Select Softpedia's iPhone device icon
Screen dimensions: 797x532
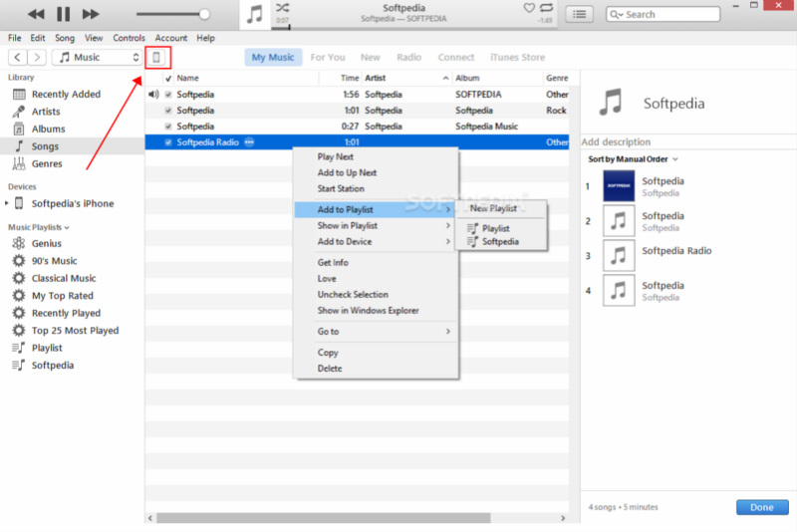[x=19, y=203]
